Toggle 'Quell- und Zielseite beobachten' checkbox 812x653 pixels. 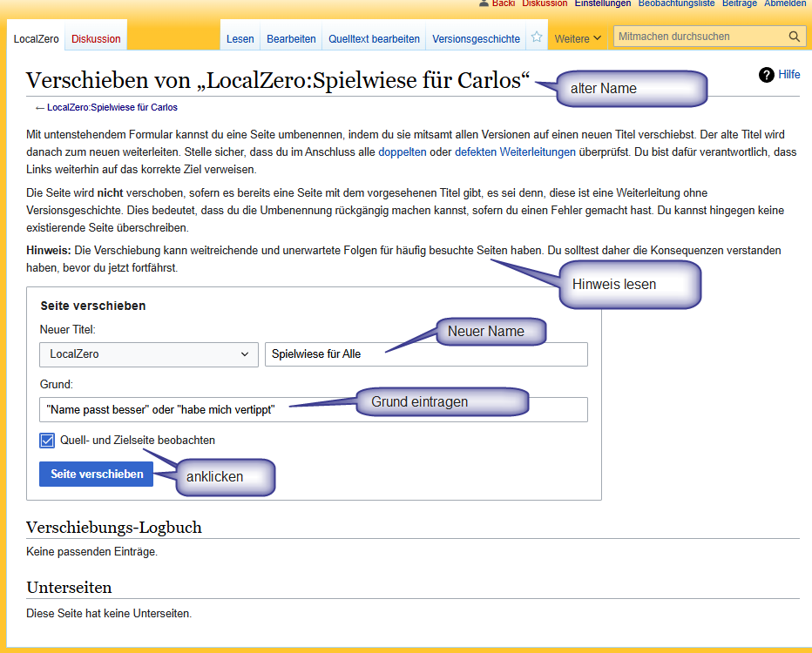[x=47, y=441]
